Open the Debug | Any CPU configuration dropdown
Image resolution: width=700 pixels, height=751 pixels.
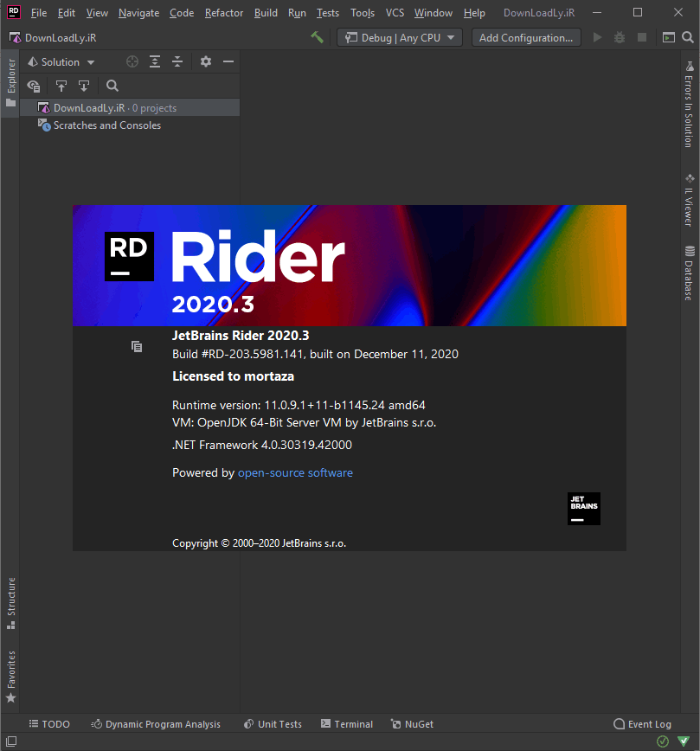click(400, 37)
